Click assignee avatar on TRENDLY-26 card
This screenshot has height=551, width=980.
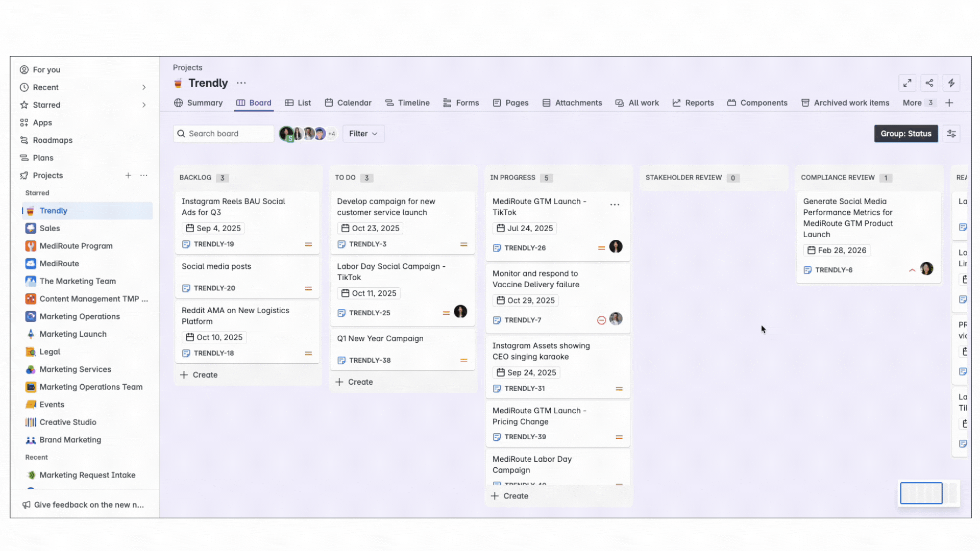(616, 247)
